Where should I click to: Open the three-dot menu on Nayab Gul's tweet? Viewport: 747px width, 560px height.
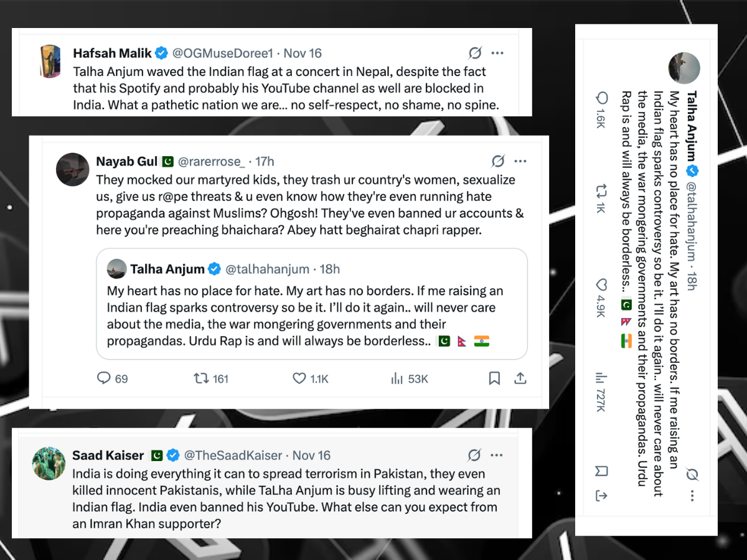click(x=520, y=161)
